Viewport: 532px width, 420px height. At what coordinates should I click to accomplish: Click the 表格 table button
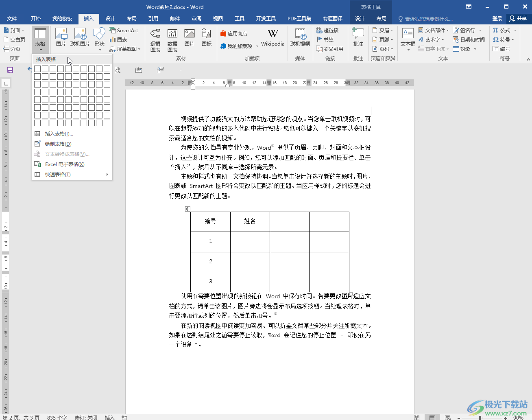click(x=40, y=39)
